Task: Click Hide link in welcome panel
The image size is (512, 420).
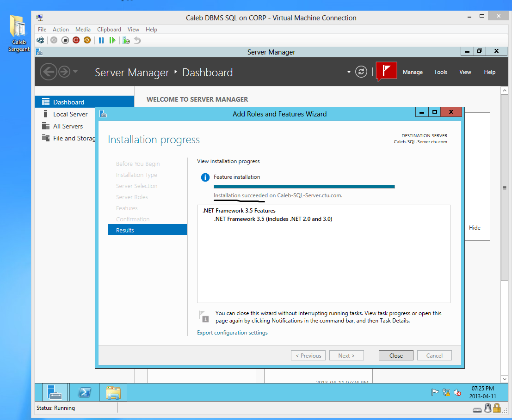Action: tap(475, 228)
